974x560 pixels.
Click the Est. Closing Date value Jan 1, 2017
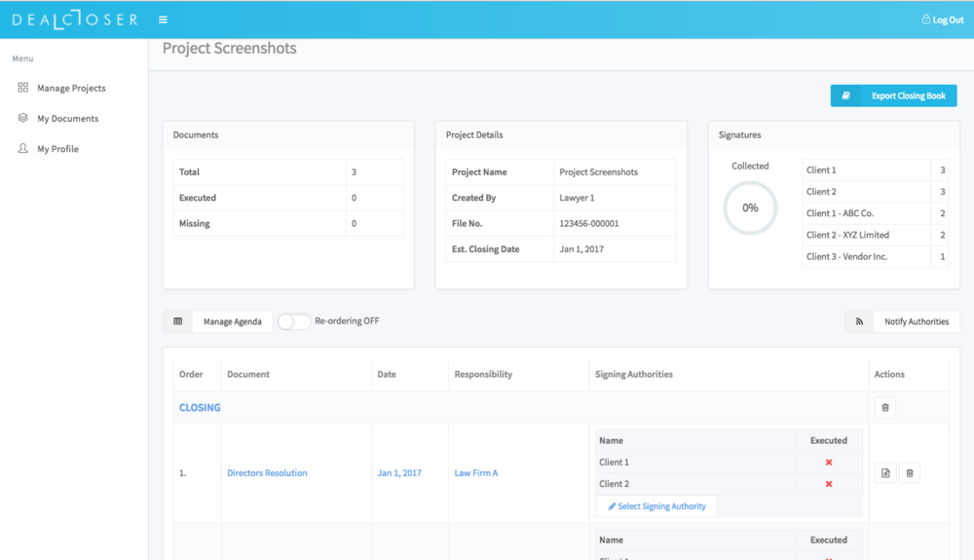(x=581, y=249)
